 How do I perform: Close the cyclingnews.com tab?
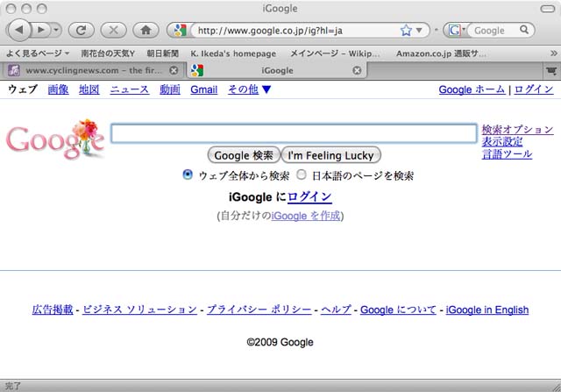coord(174,70)
